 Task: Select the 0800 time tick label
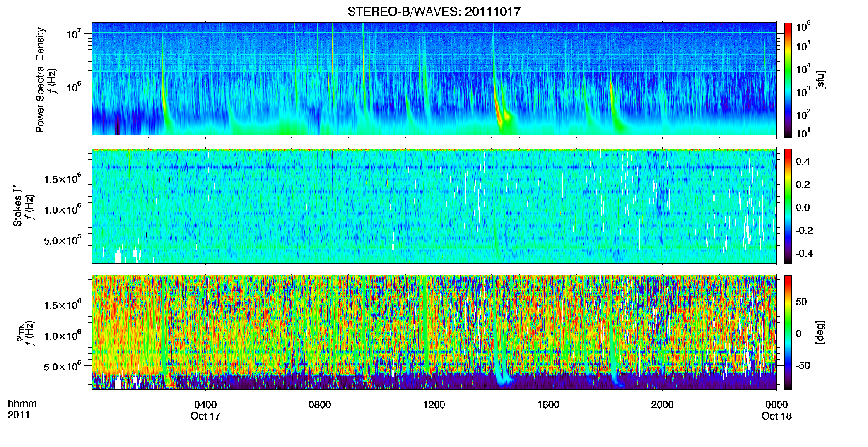pyautogui.click(x=320, y=404)
